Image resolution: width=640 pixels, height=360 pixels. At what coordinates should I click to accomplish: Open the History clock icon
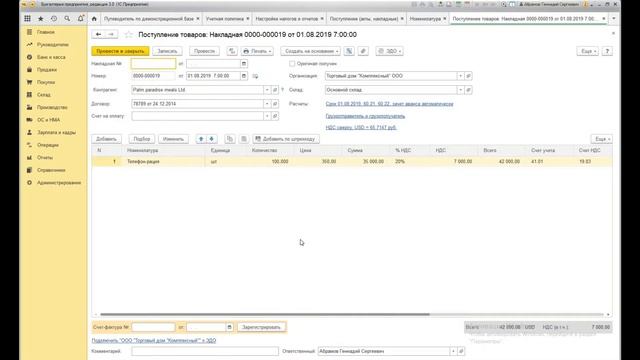pos(54,19)
